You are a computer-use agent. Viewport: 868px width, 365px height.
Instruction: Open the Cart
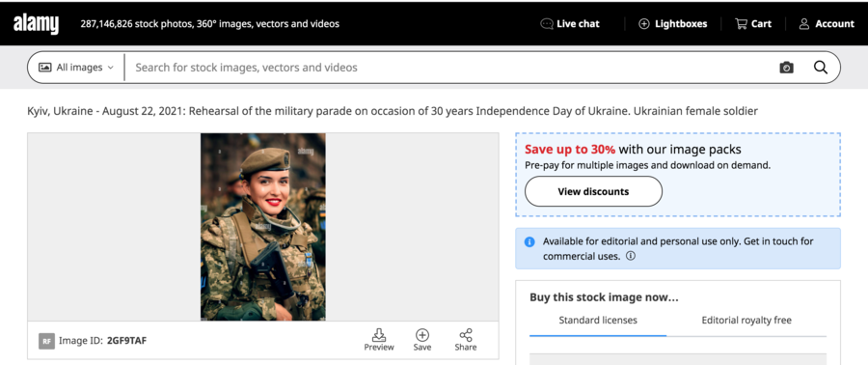pos(753,24)
